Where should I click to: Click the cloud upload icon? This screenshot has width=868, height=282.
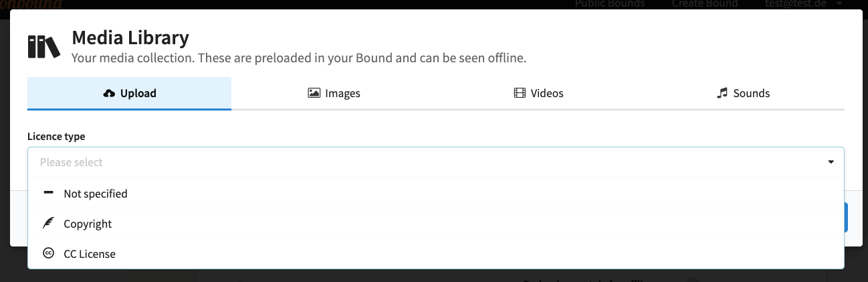[109, 93]
